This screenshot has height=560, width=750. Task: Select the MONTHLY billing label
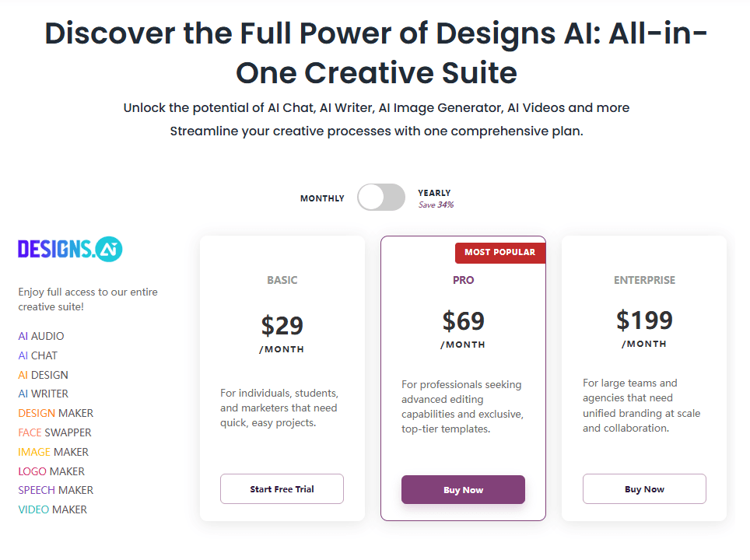322,198
